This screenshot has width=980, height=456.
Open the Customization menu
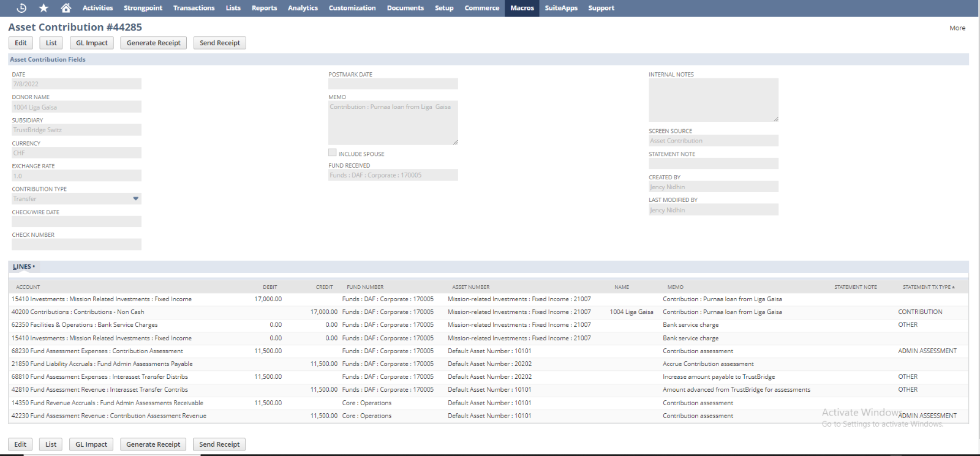click(352, 8)
